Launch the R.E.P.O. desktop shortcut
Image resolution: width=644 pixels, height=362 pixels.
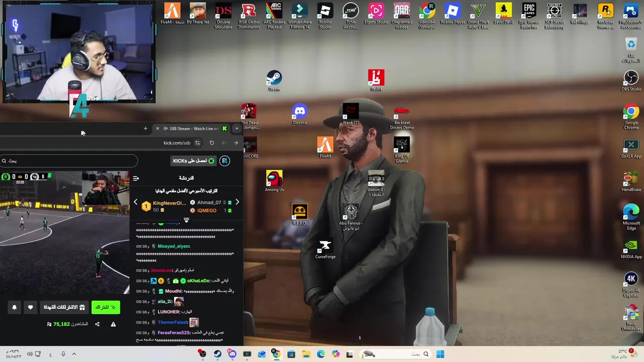(x=299, y=215)
